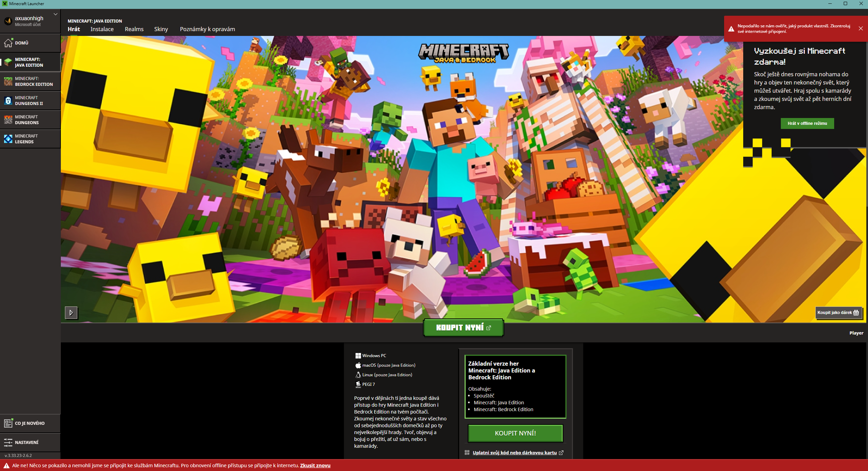The height and width of the screenshot is (471, 868).
Task: Expand the account dropdown chevron
Action: pyautogui.click(x=55, y=14)
